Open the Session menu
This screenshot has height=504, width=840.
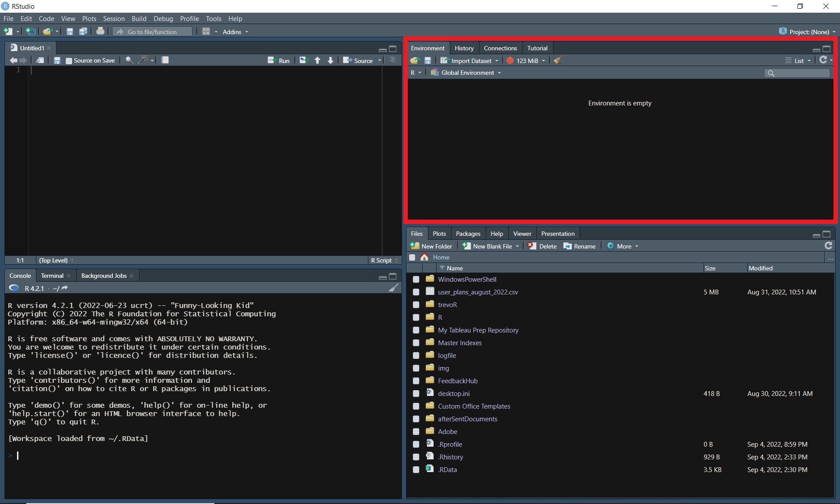point(114,18)
